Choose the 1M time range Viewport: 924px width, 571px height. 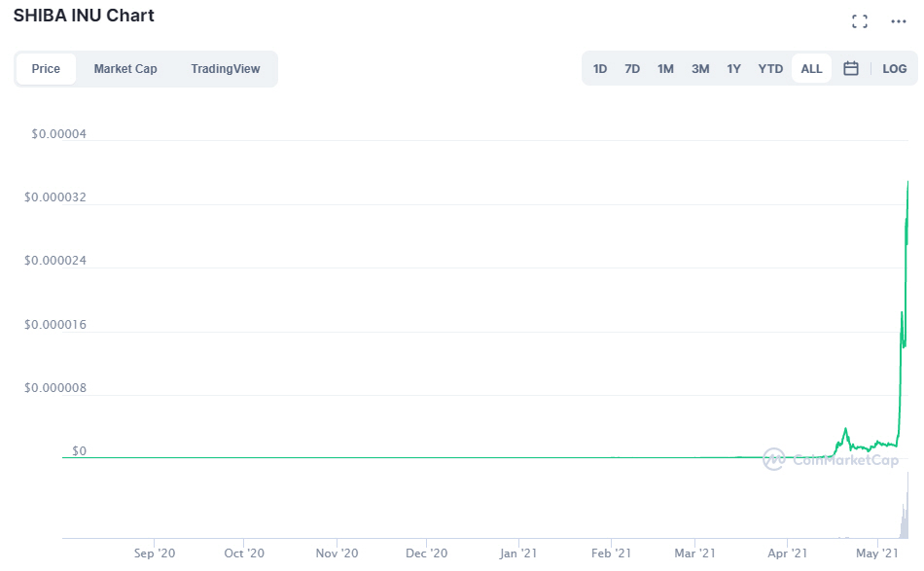click(665, 69)
